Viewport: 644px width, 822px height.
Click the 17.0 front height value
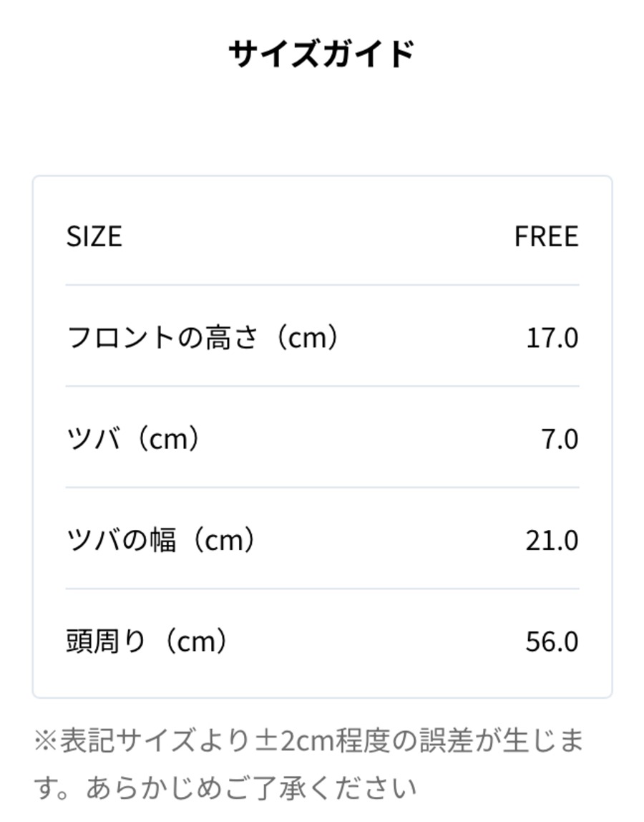tap(552, 338)
